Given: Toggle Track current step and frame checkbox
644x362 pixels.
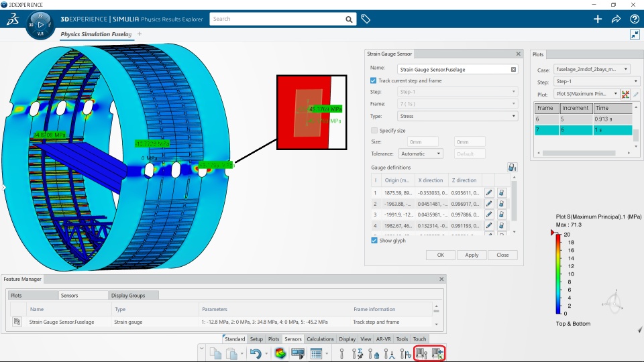Looking at the screenshot, I should click(x=374, y=80).
